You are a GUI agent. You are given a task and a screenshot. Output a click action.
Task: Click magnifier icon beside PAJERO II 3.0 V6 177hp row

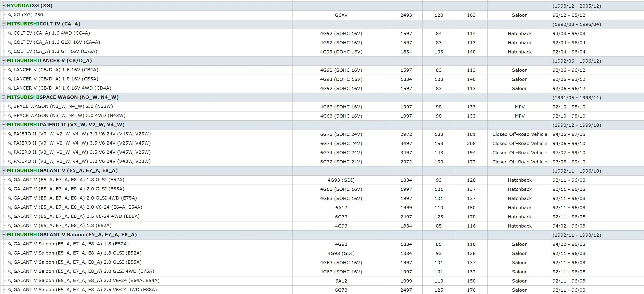[x=10, y=162]
